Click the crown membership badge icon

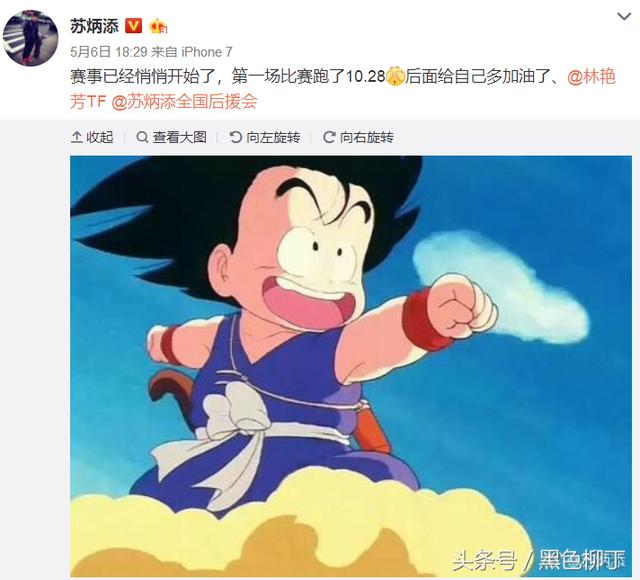(158, 27)
